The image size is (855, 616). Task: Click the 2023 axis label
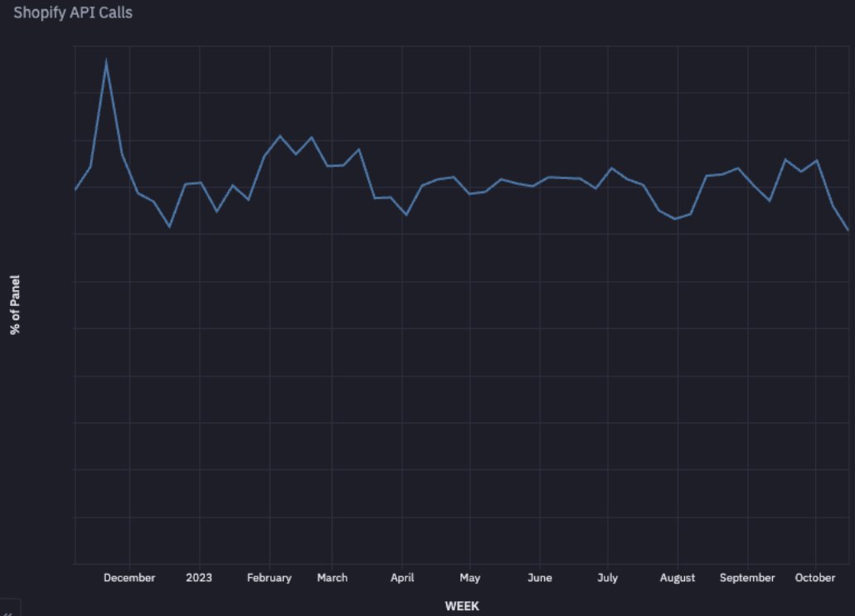[x=198, y=578]
